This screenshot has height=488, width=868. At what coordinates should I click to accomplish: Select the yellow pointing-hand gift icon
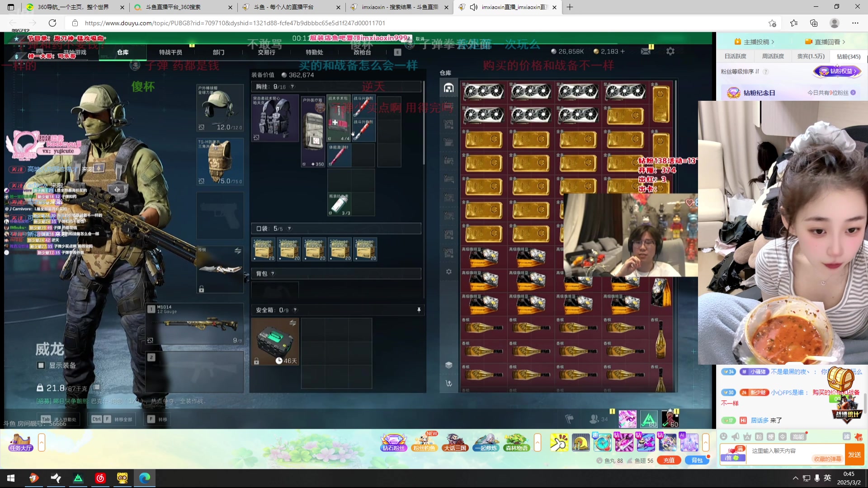(559, 442)
